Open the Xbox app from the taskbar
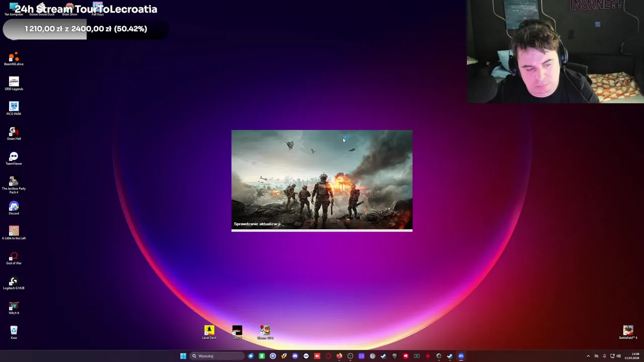644x362 pixels. 417,356
